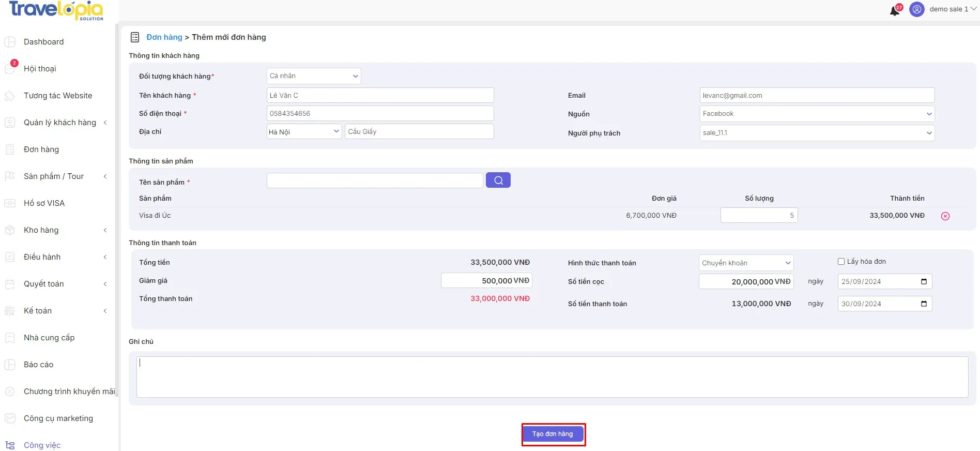This screenshot has height=451, width=980.
Task: Open Tương tác Website menu item
Action: click(x=58, y=96)
